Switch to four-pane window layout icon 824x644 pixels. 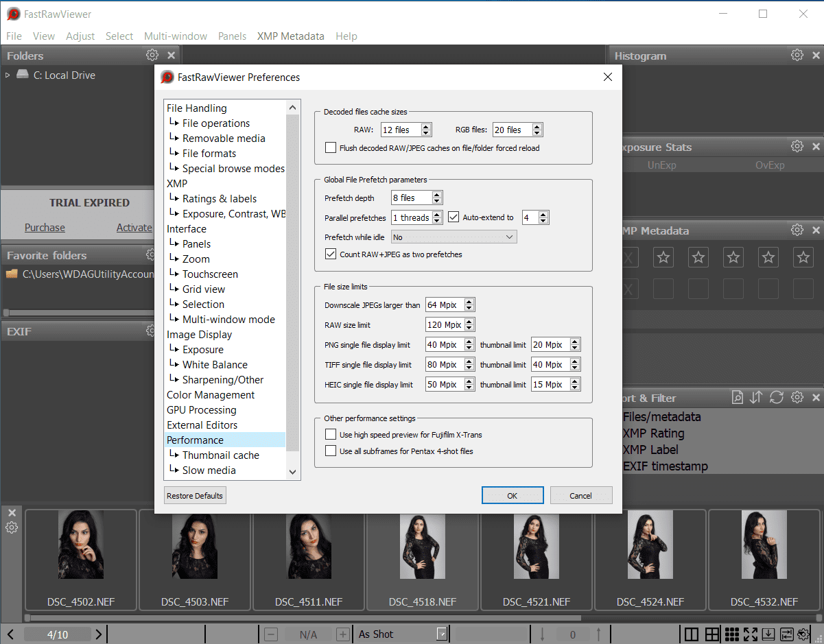pos(712,634)
